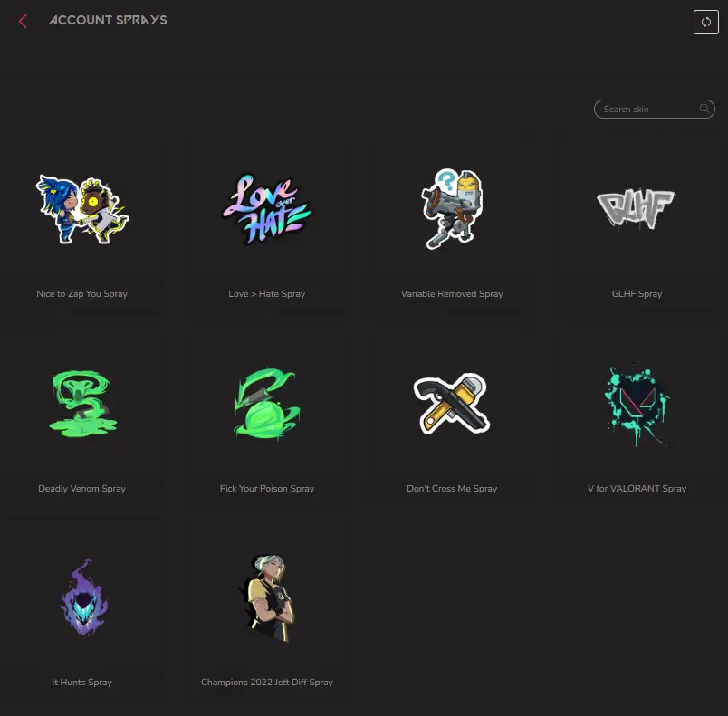Pick the V for VALORANT logo spray

coord(637,404)
